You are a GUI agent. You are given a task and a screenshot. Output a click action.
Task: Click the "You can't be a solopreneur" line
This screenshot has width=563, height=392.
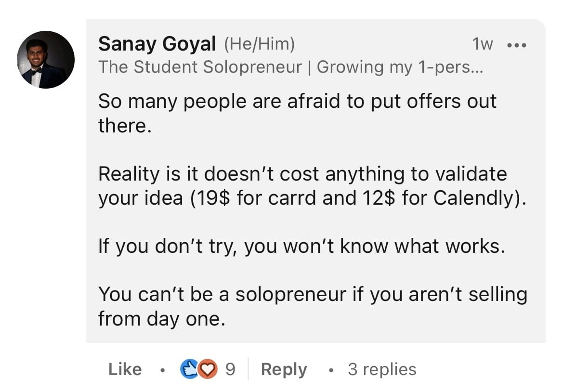(313, 295)
